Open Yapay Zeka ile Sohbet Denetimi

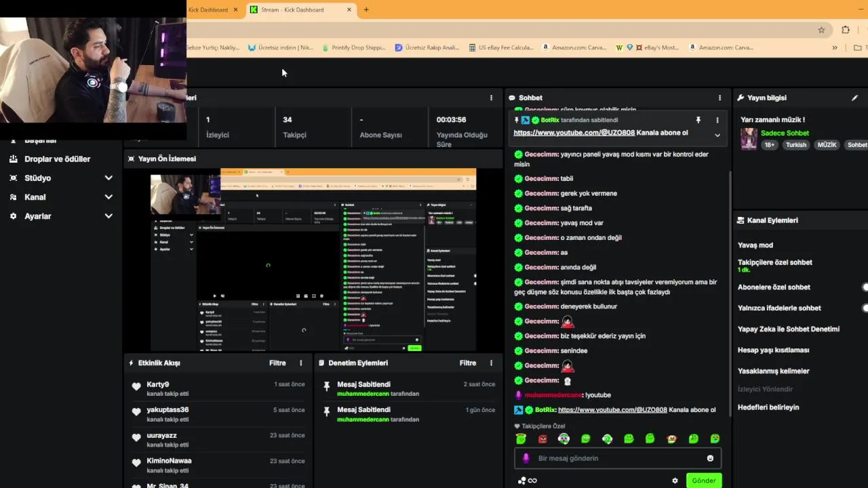789,329
